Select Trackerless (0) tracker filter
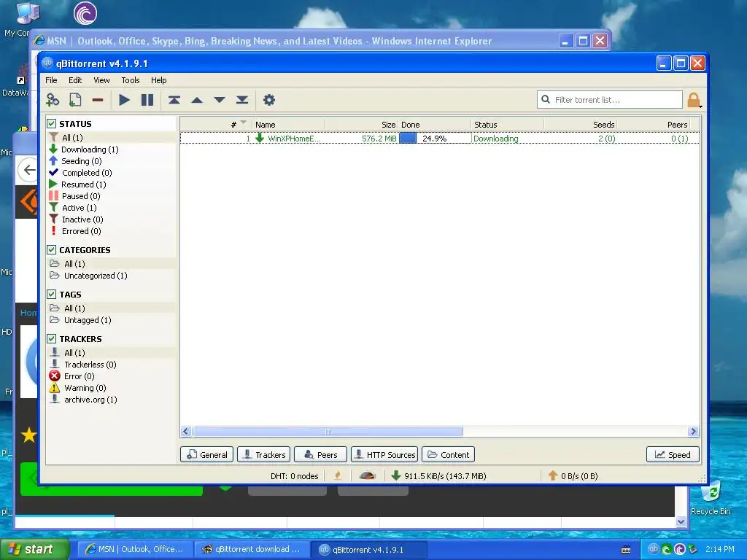Screen dimensions: 747x560 tap(90, 365)
